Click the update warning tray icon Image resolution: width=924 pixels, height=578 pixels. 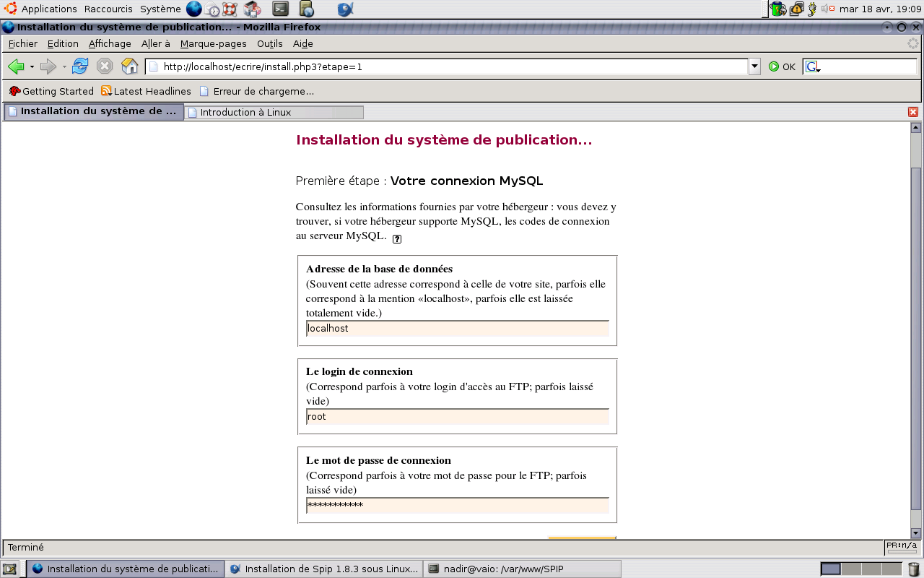click(797, 9)
